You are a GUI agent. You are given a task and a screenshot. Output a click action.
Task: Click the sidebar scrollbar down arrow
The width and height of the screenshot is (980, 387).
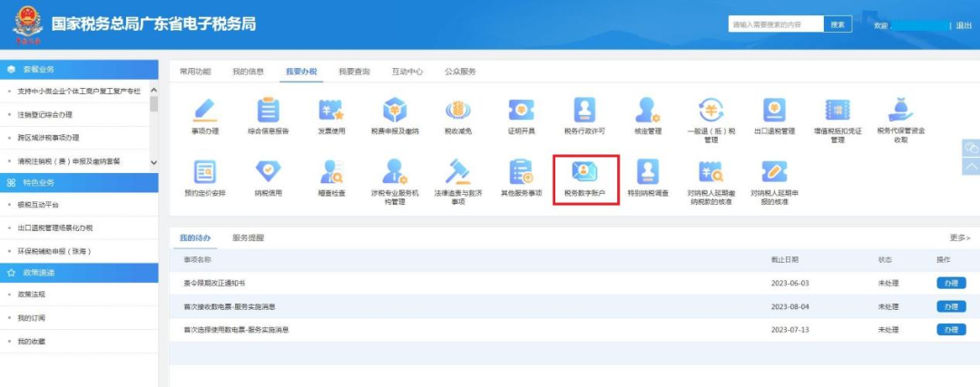tap(154, 161)
